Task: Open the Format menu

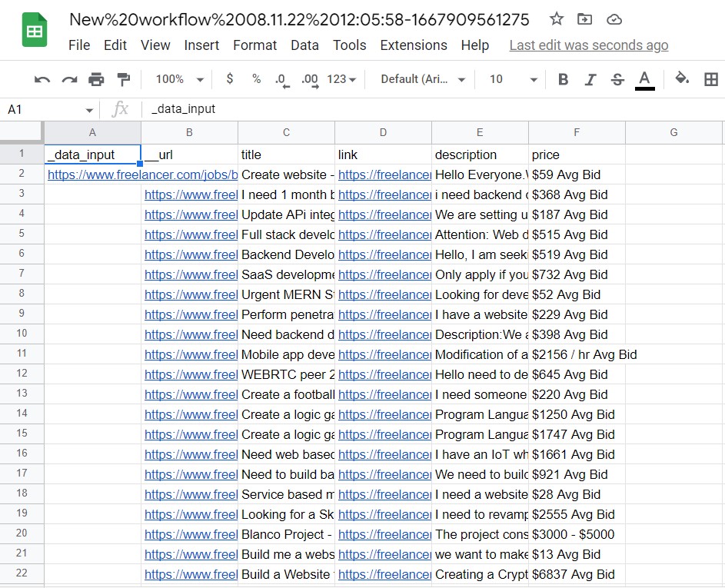Action: (x=254, y=45)
